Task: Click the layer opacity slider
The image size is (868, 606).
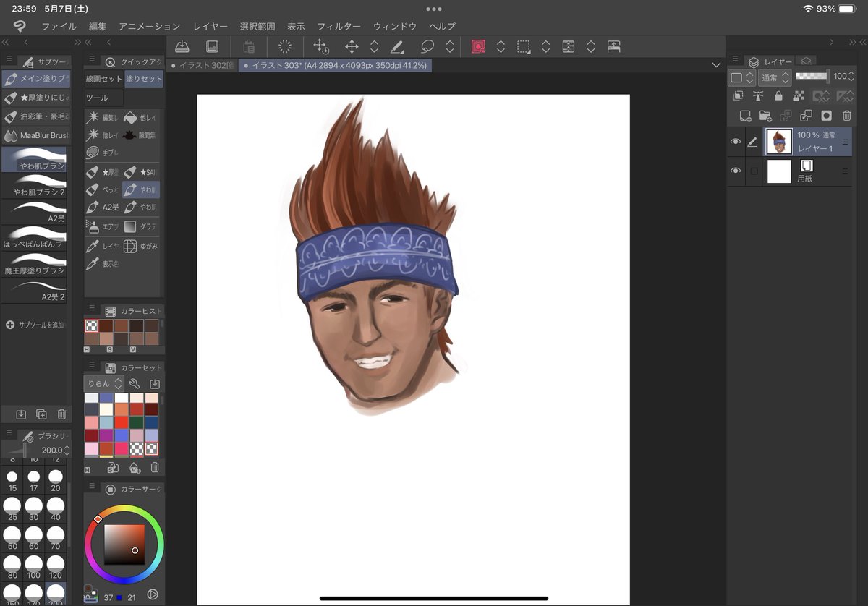Action: [x=811, y=76]
